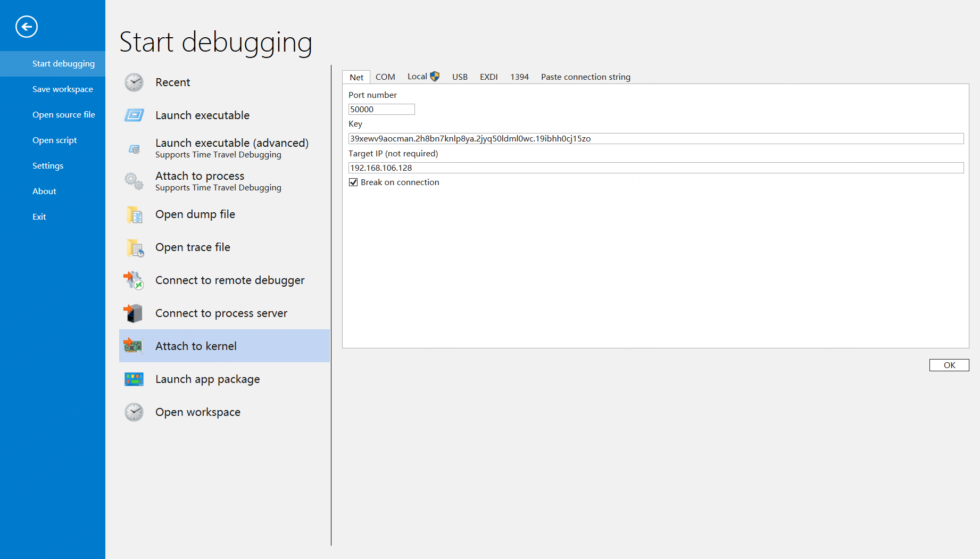The width and height of the screenshot is (980, 559).
Task: Select Open source file in sidebar
Action: [53, 115]
